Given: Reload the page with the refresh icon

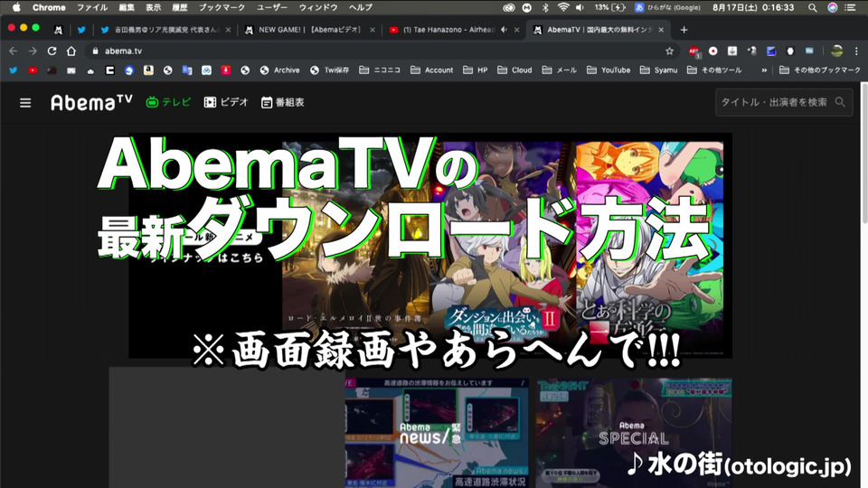Looking at the screenshot, I should 52,51.
